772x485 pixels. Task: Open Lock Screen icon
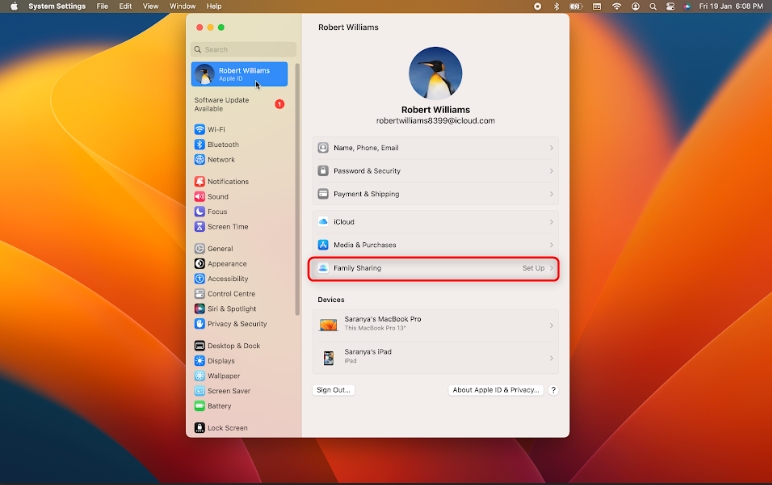click(199, 428)
